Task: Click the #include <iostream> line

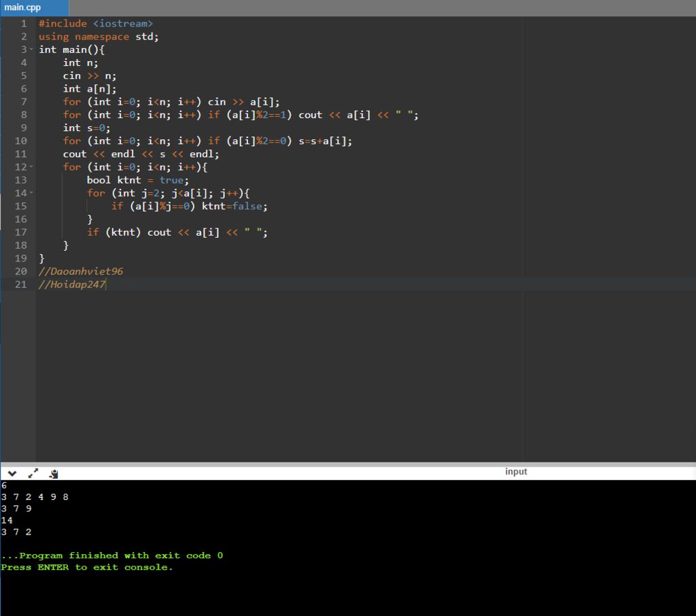Action: click(x=95, y=24)
